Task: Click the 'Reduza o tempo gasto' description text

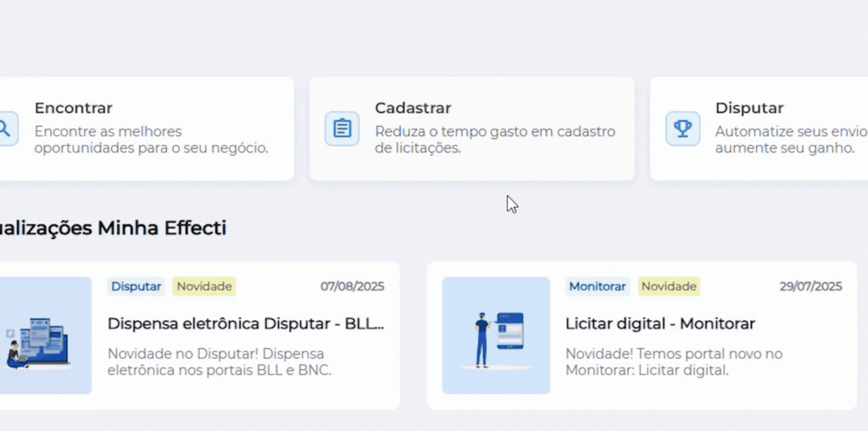Action: click(494, 140)
